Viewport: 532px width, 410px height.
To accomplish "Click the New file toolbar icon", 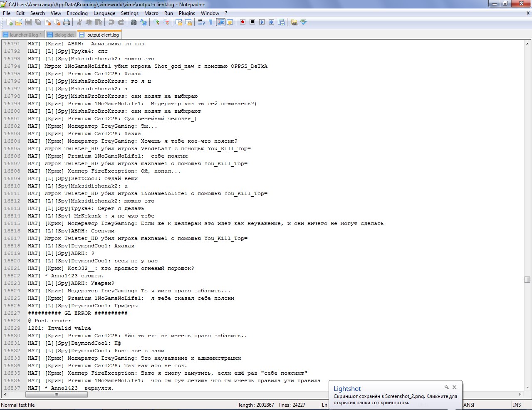I will click(x=9, y=22).
